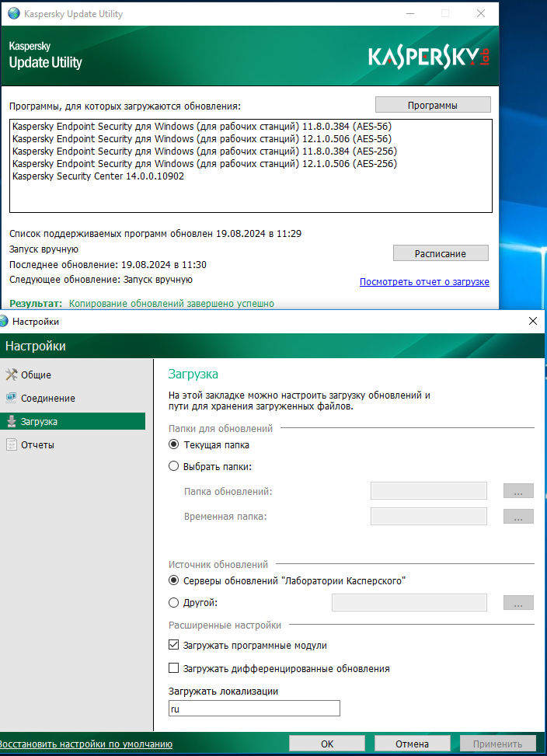Select the Выбрать папки radio option
The width and height of the screenshot is (547, 756).
tap(173, 466)
